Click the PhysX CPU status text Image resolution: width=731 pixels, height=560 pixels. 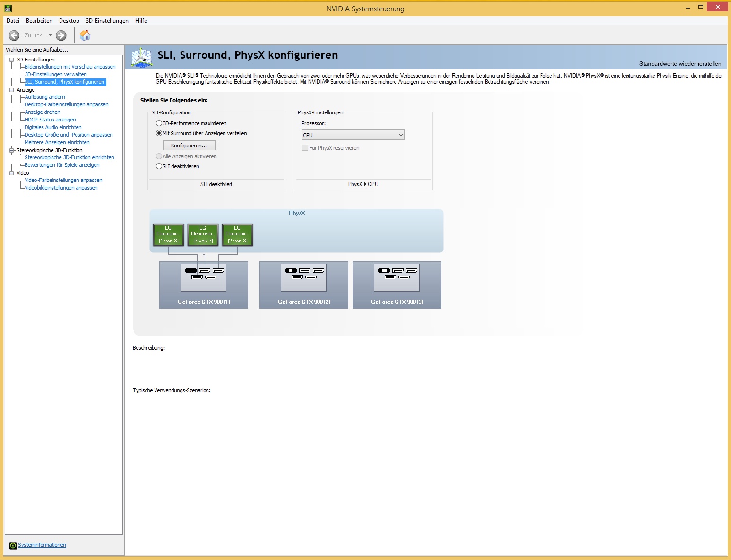pyautogui.click(x=363, y=184)
